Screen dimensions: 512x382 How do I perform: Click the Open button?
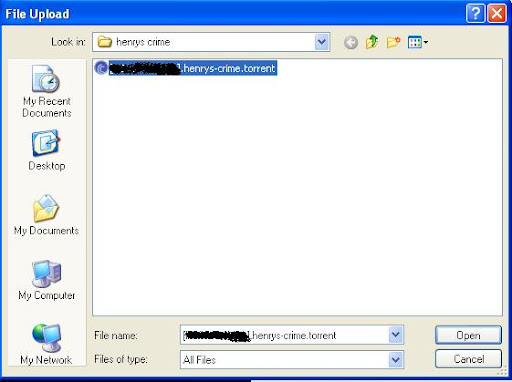[x=468, y=335]
